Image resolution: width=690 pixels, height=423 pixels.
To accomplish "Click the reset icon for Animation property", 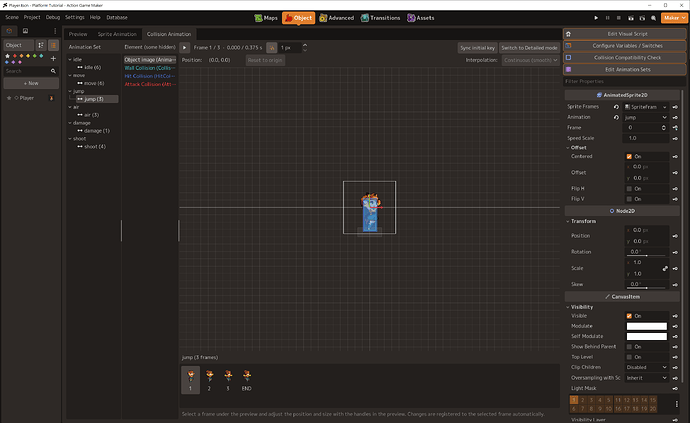I will click(616, 118).
